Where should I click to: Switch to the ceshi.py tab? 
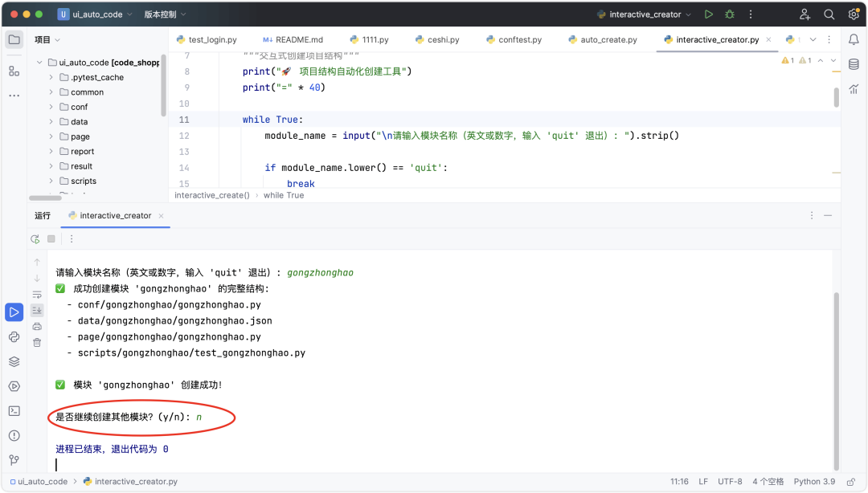[x=437, y=40]
